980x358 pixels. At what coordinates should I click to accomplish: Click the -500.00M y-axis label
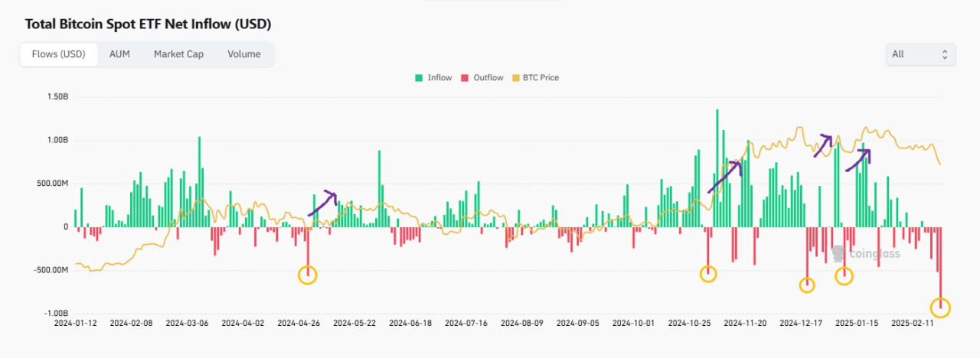(x=50, y=270)
